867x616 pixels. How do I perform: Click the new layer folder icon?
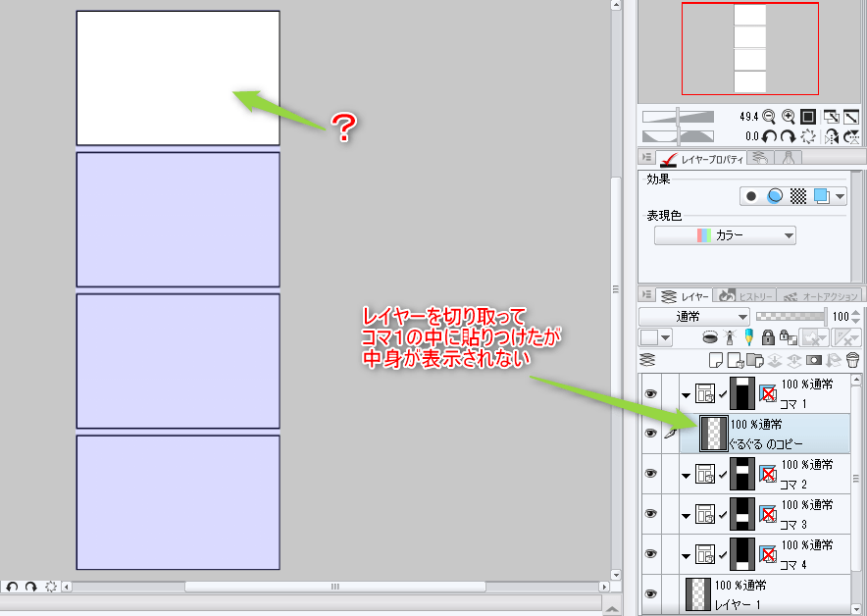[x=755, y=361]
